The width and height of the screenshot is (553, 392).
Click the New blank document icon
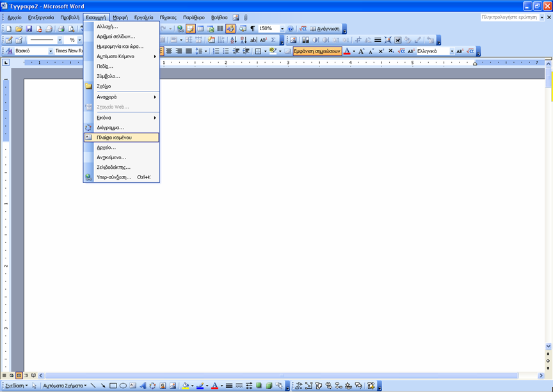click(9, 29)
